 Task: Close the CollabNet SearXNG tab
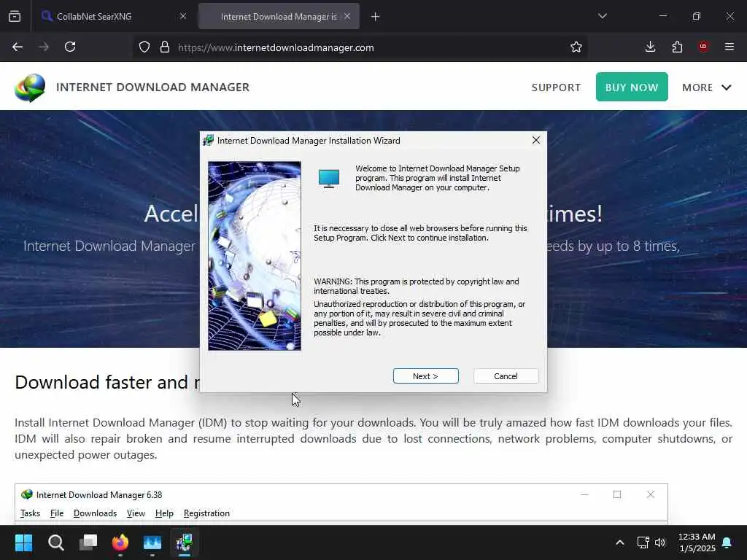183,16
